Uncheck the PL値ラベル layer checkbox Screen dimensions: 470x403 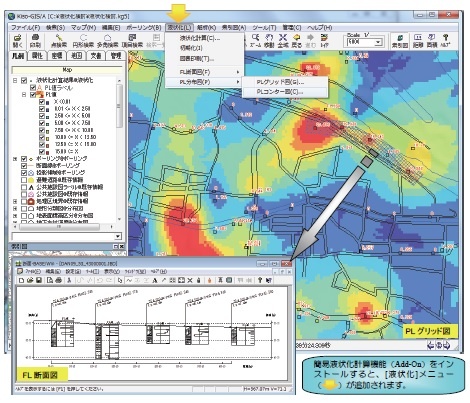(33, 88)
